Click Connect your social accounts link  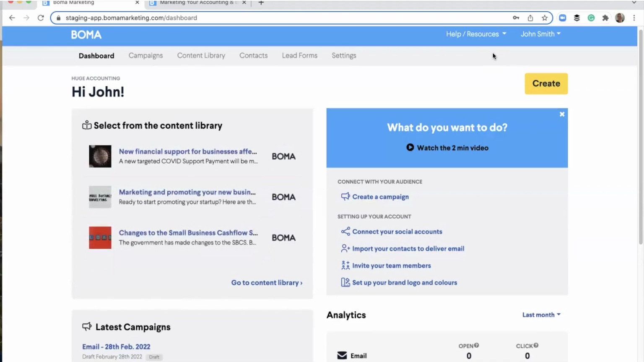coord(397,232)
